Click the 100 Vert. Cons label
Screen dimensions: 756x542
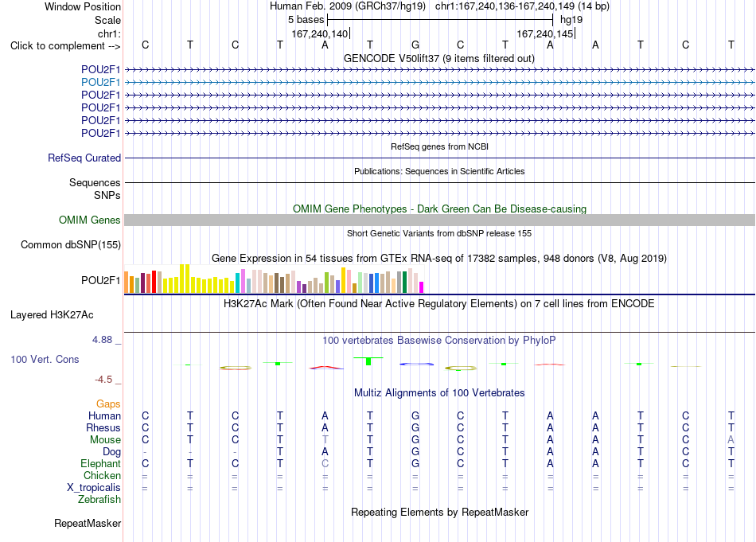(x=45, y=359)
